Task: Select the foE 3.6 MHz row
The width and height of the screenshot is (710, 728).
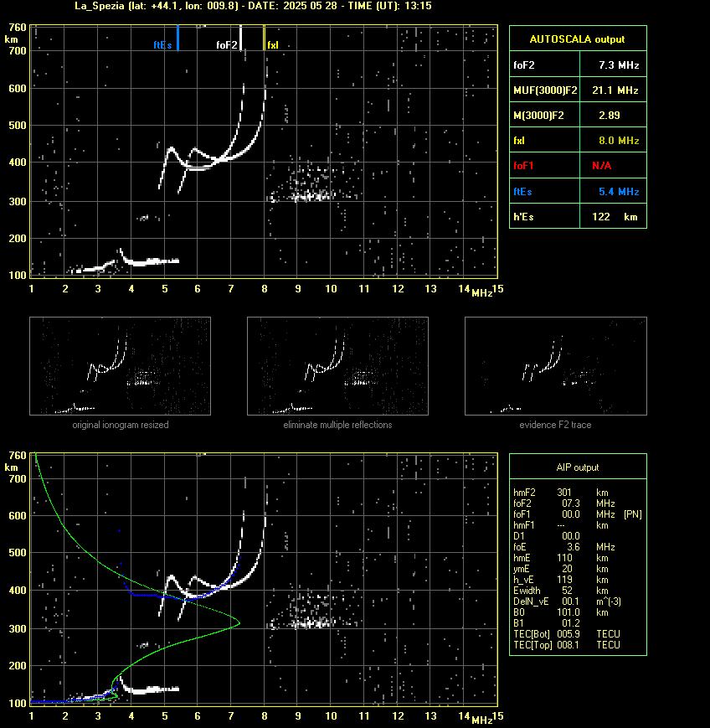Action: [563, 547]
